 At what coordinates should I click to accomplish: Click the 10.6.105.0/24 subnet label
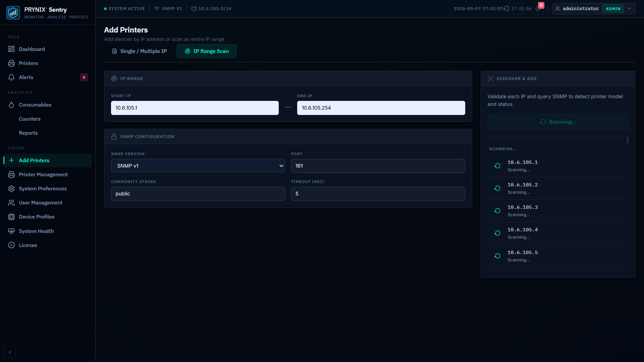pos(215,9)
